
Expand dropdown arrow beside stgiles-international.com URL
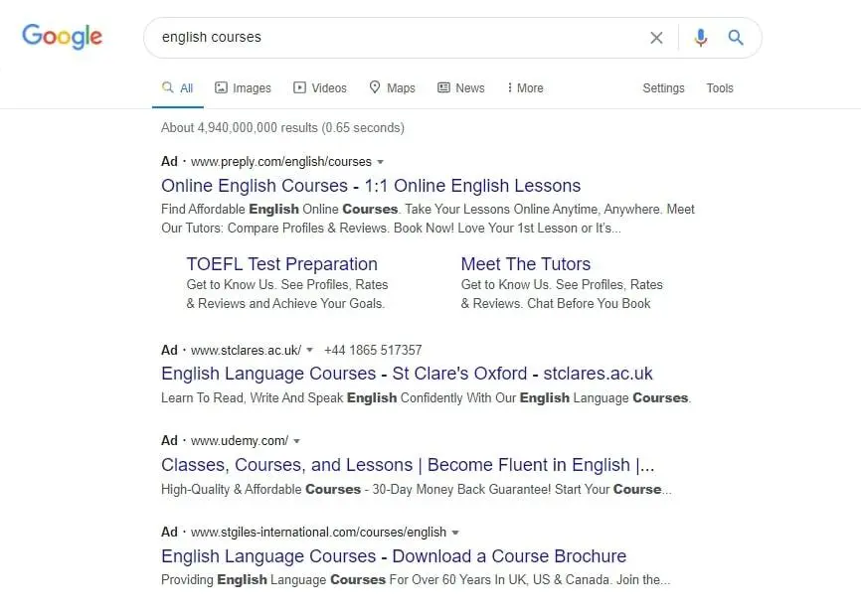point(456,533)
